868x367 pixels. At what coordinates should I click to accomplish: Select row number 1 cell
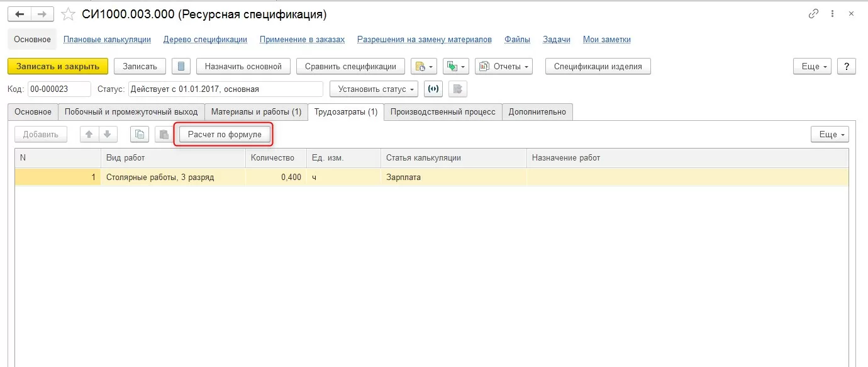58,178
